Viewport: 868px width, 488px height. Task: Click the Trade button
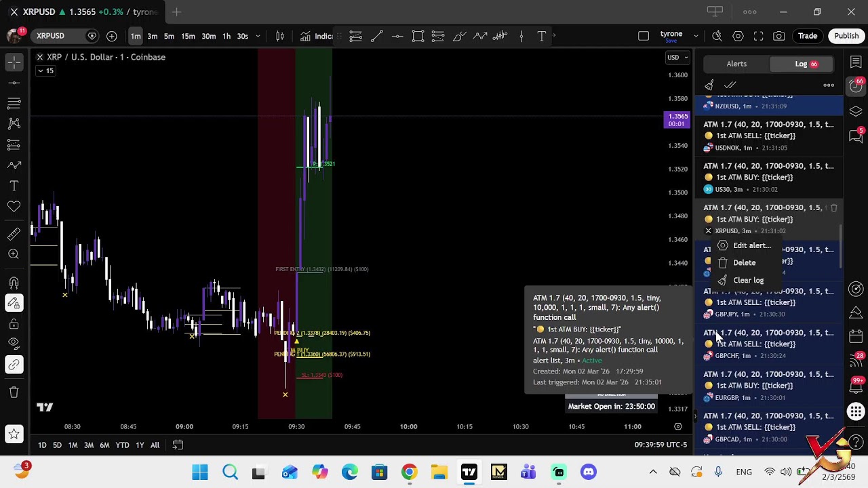click(x=808, y=36)
